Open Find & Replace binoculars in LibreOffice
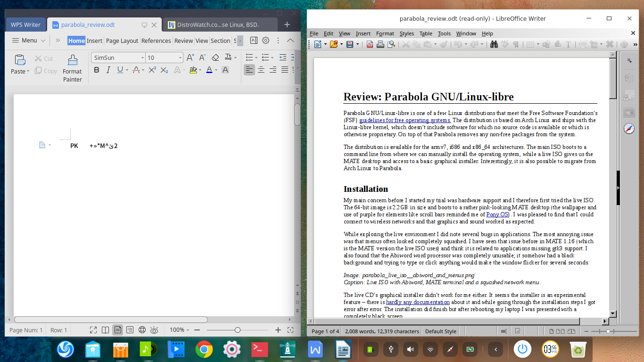The width and height of the screenshot is (644, 362). coord(494,44)
